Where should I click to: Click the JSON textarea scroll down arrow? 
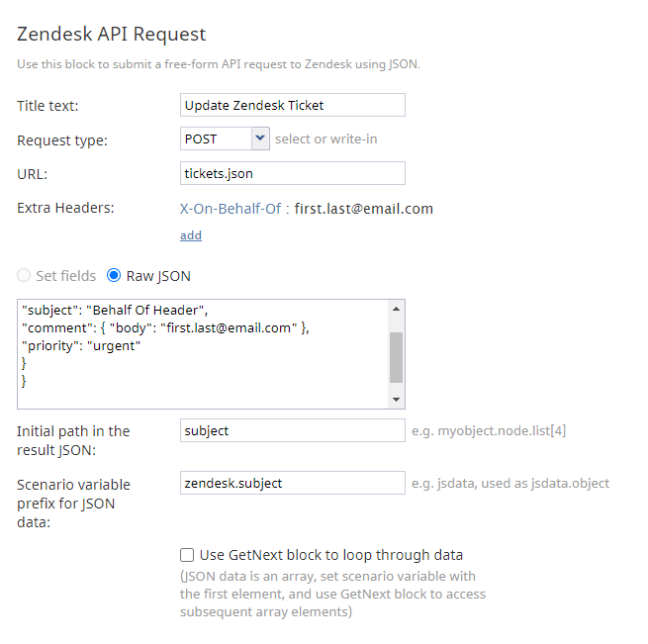397,400
